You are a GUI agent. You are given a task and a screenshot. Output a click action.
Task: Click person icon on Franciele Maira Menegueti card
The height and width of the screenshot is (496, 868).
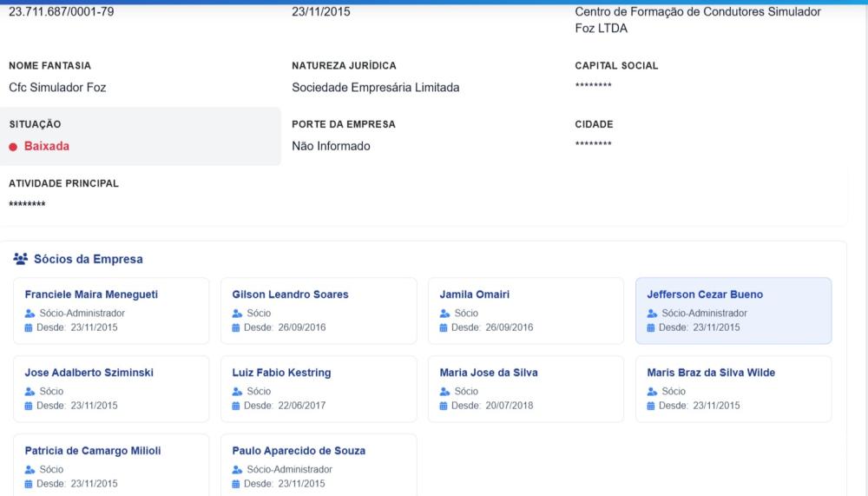[x=30, y=313]
